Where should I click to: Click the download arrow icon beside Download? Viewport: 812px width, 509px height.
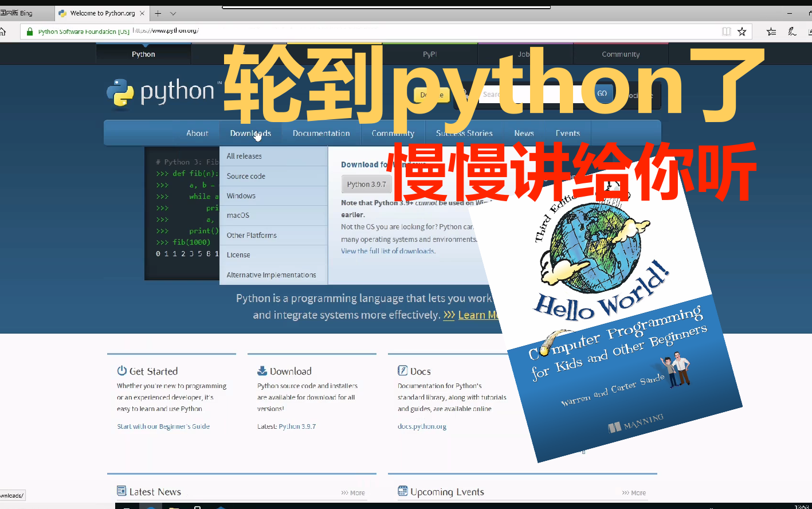pos(262,370)
